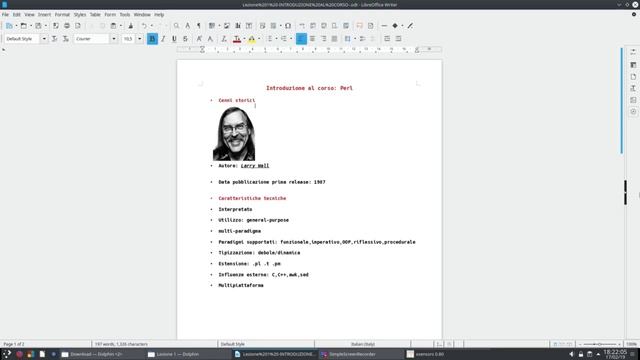Toggle Bold formatting
This screenshot has width=640, height=360.
[x=152, y=39]
